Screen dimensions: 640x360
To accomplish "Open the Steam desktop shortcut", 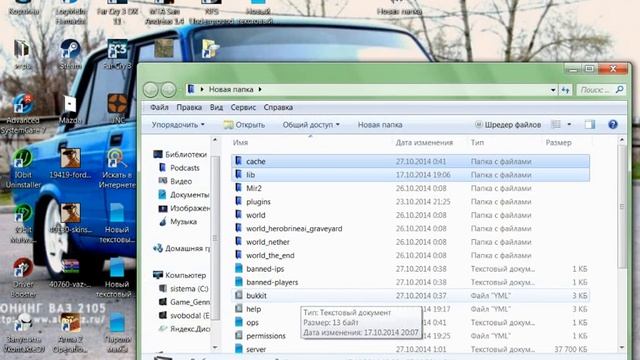I will coord(70,54).
